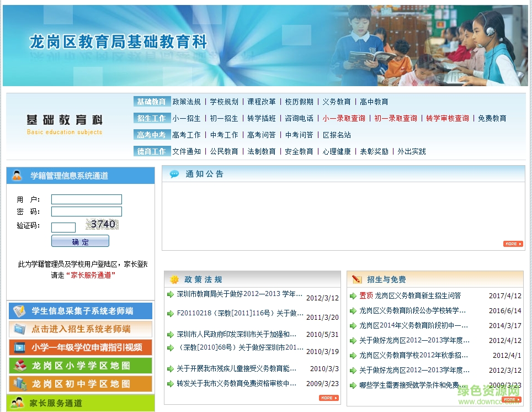Click the pencil icon beside 招生与免费

[x=357, y=279]
